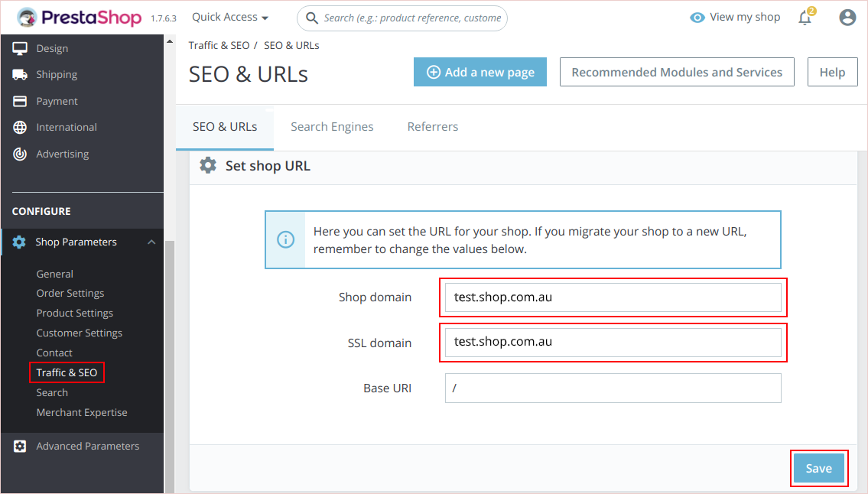Image resolution: width=868 pixels, height=494 pixels.
Task: Click the Advertising target icon
Action: coord(20,154)
